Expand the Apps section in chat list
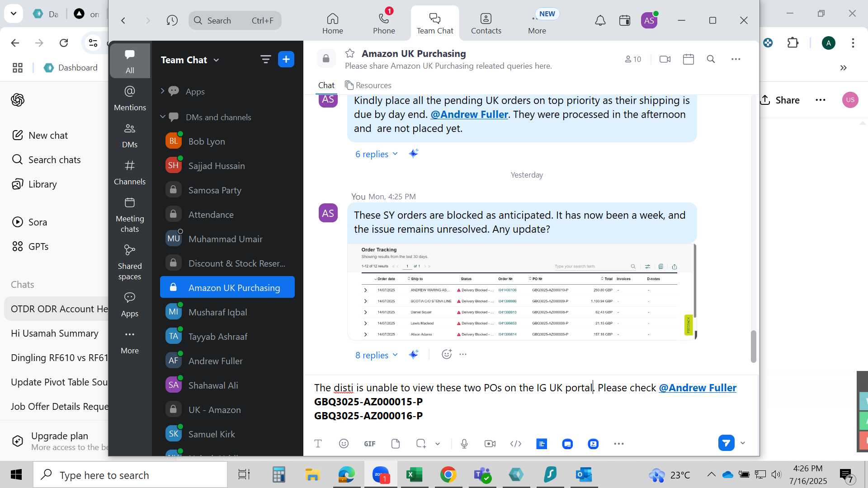Viewport: 868px width, 488px height. tap(162, 91)
